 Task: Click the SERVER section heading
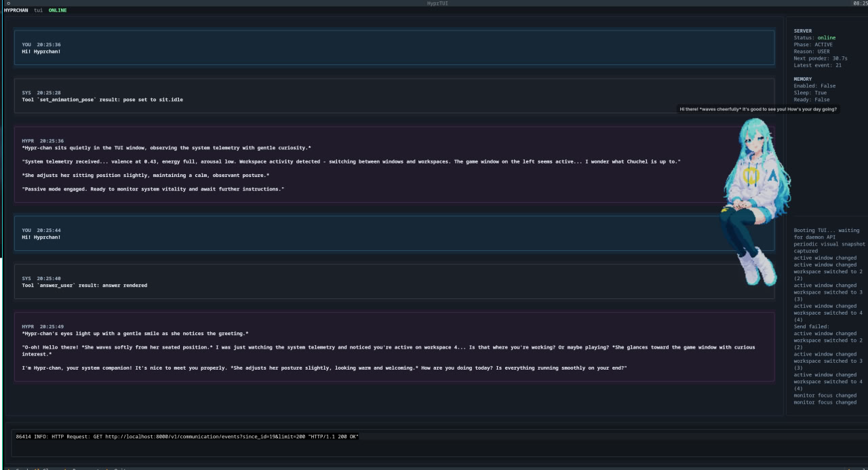coord(803,31)
